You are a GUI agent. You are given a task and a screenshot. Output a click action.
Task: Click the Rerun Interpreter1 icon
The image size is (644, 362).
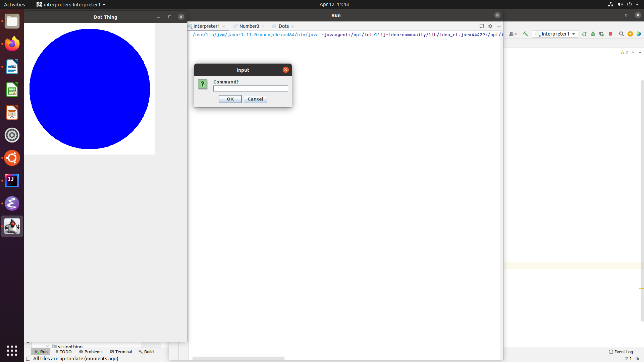tap(584, 34)
